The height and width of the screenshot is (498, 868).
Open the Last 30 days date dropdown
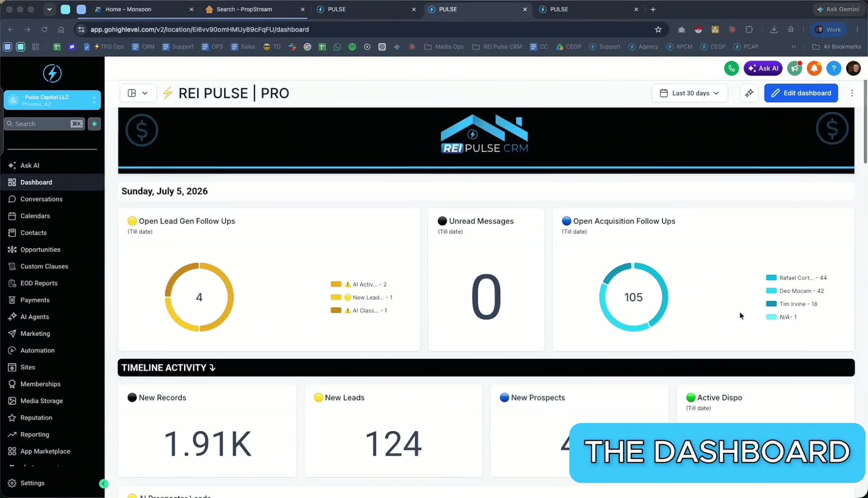(690, 93)
